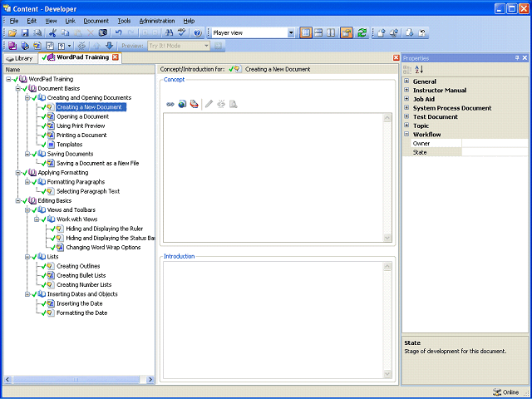The height and width of the screenshot is (399, 532).
Task: Click the Copy icon in toolbar
Action: (65, 33)
